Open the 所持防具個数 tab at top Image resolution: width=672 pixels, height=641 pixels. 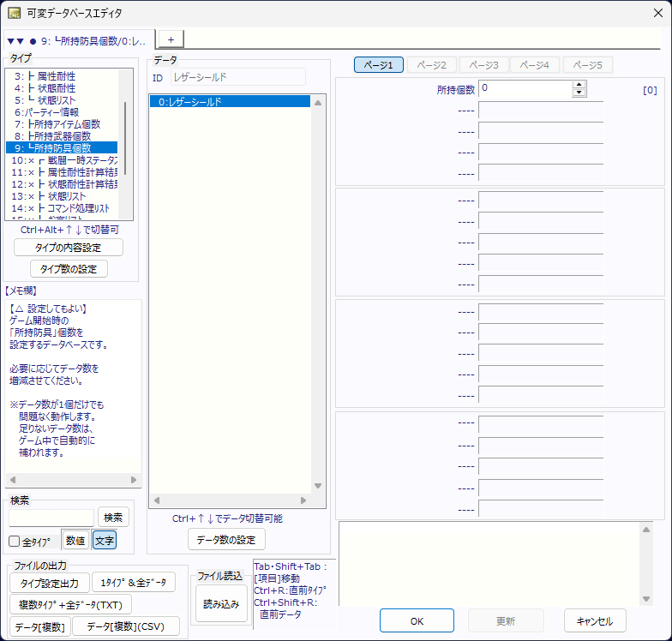coord(79,40)
